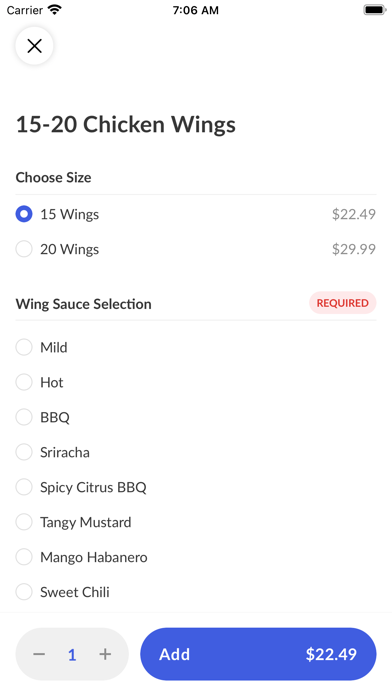Viewport: 392px width, 696px height.
Task: Close the item details with X icon
Action: point(34,46)
